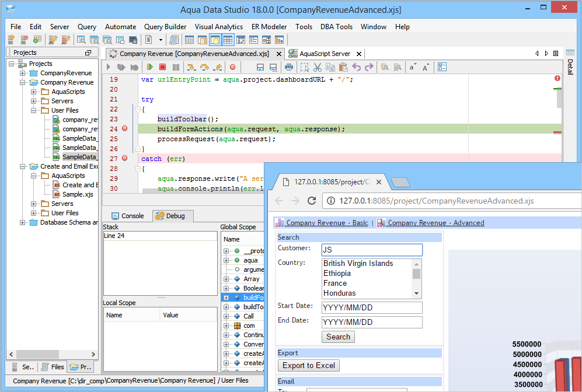The height and width of the screenshot is (392, 582).
Task: Click the resume debugger green play icon
Action: click(x=149, y=67)
